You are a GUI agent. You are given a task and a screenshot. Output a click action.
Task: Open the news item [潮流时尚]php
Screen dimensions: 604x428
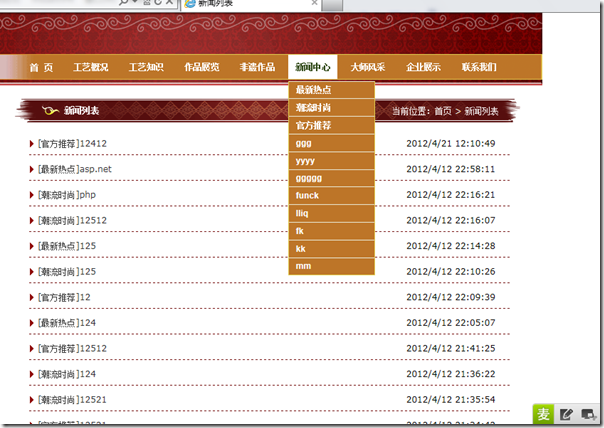67,195
